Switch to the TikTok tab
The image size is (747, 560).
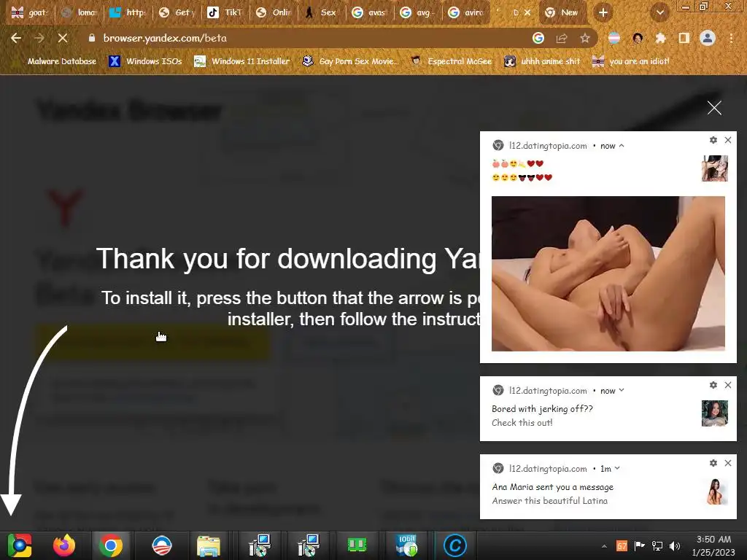click(x=225, y=13)
